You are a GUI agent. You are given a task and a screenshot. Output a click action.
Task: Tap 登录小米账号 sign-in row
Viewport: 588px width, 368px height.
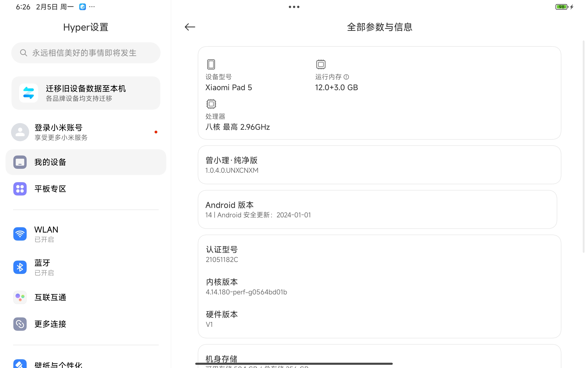[x=86, y=132]
